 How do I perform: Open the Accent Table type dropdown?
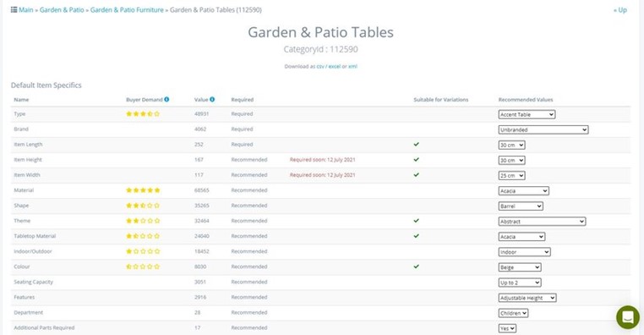pos(527,115)
